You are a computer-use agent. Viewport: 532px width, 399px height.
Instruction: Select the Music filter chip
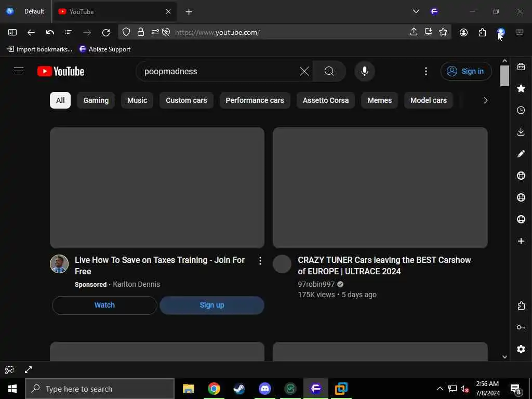(x=137, y=100)
